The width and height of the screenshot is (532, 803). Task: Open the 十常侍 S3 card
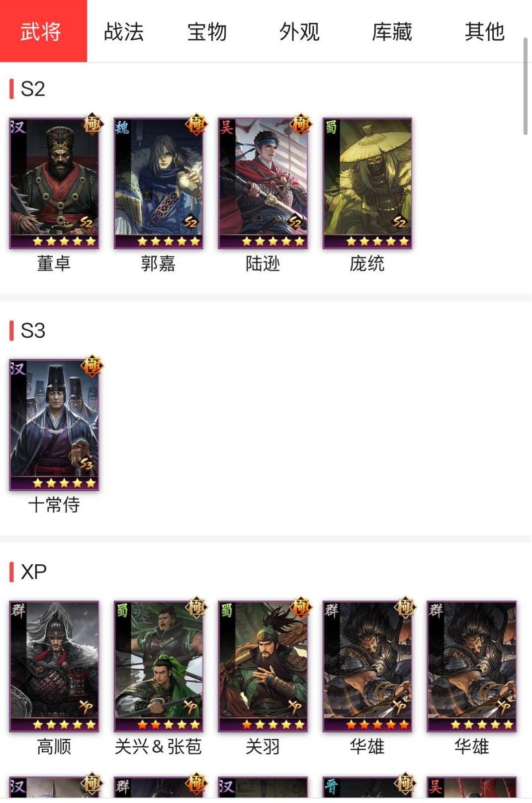(x=54, y=425)
